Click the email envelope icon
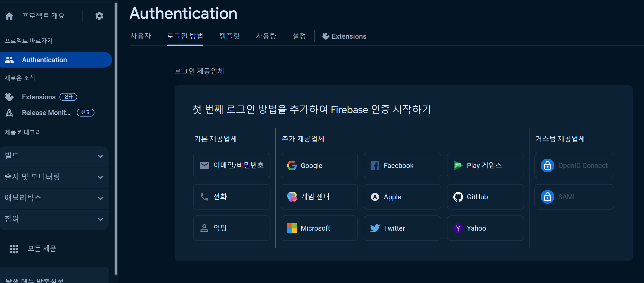The height and width of the screenshot is (283, 644). (x=204, y=165)
